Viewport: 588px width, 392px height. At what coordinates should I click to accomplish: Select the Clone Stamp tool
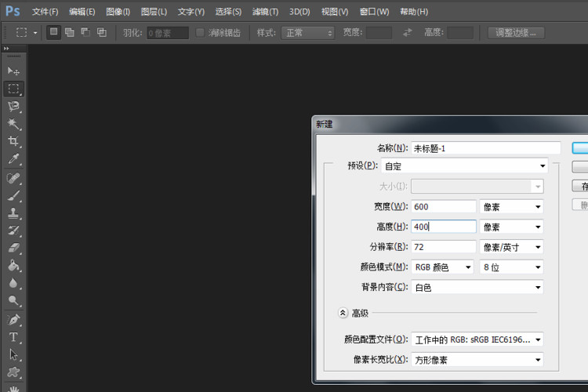click(13, 213)
